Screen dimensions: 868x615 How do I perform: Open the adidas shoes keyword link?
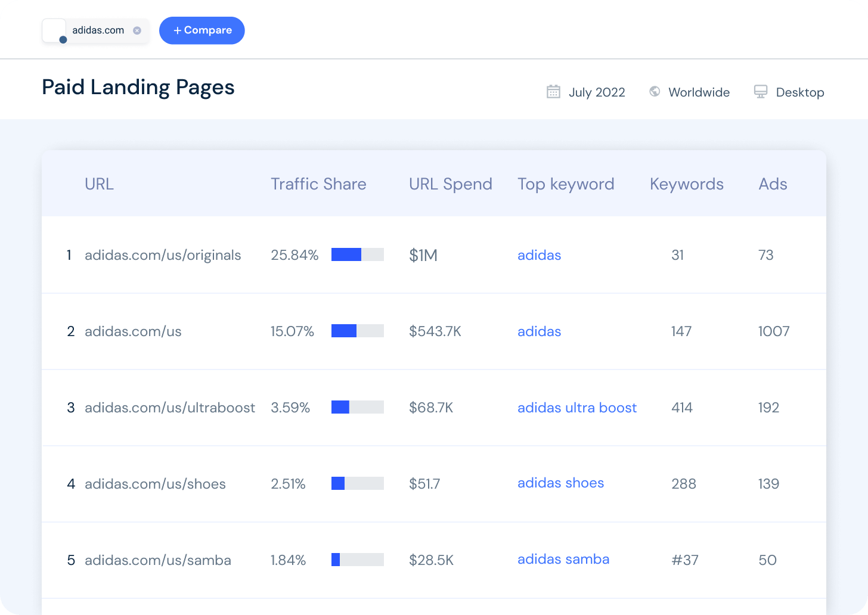pos(560,483)
